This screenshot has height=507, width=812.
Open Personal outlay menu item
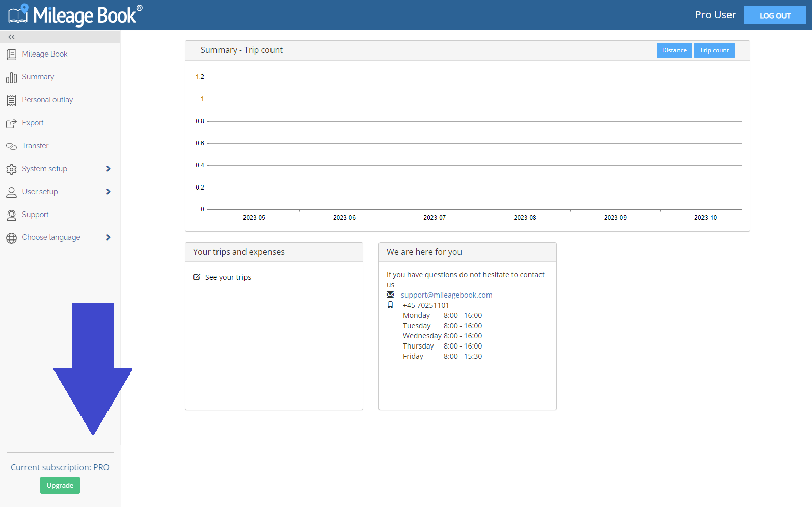pyautogui.click(x=47, y=100)
